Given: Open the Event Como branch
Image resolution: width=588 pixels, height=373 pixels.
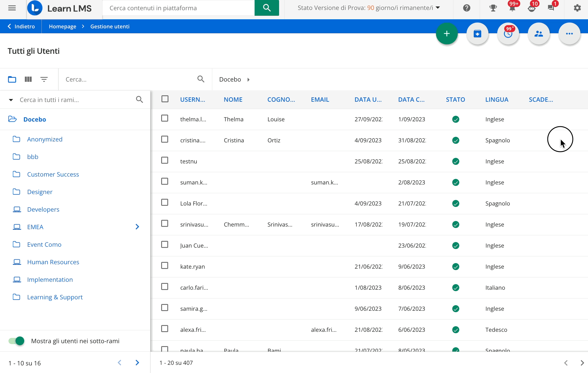Looking at the screenshot, I should [x=44, y=244].
